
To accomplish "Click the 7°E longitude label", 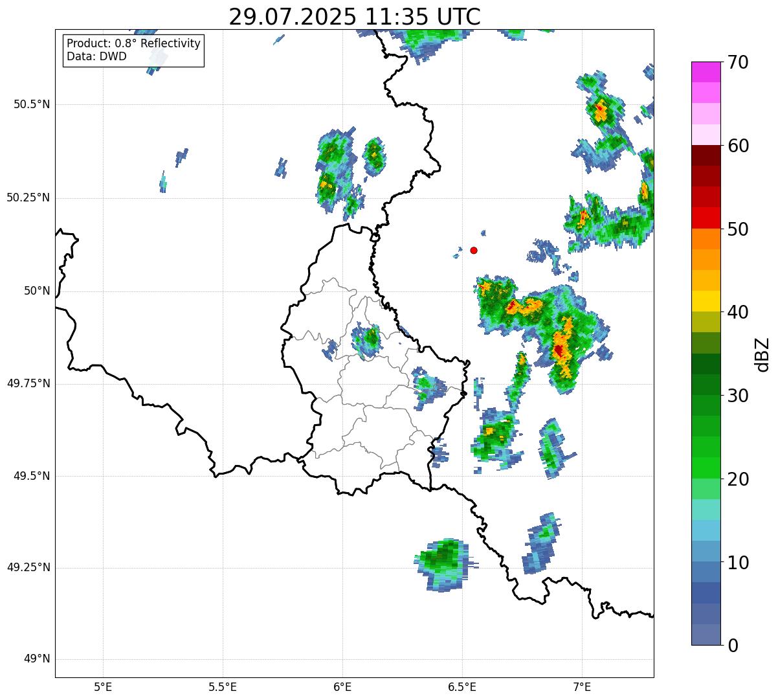I will click(x=582, y=687).
